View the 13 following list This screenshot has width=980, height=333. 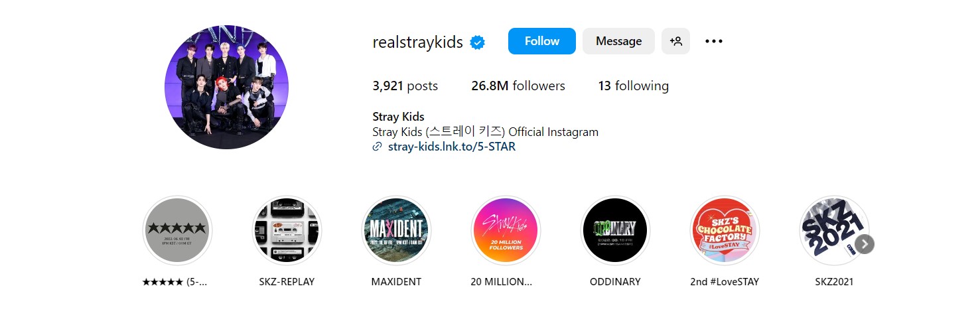pos(633,86)
